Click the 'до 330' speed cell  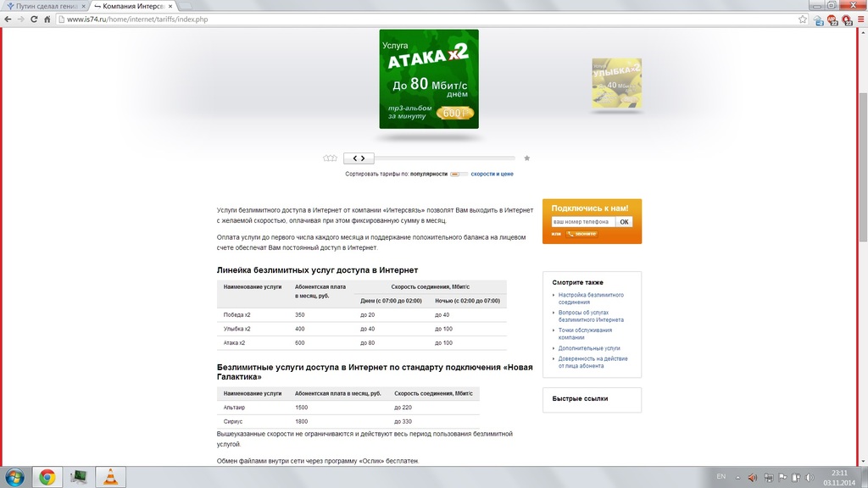(403, 422)
